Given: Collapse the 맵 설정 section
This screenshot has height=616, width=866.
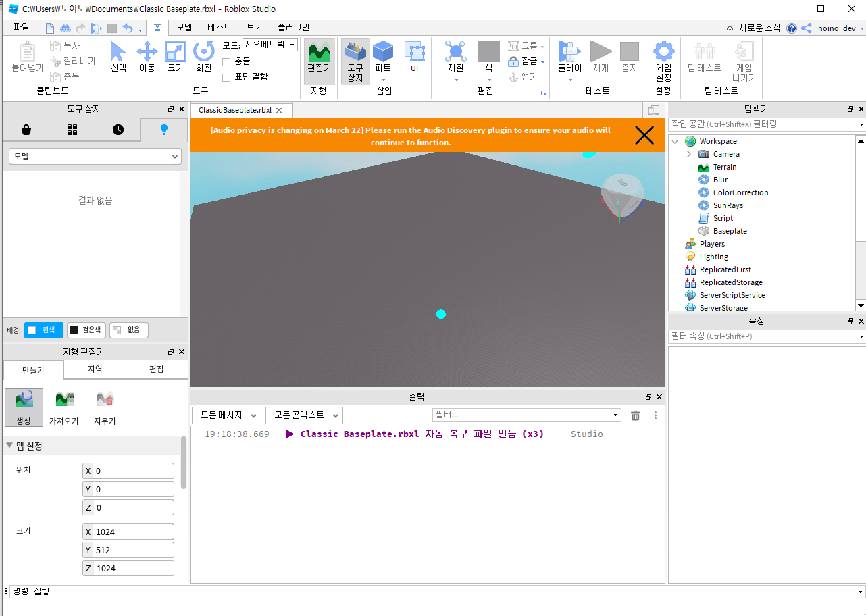Looking at the screenshot, I should point(9,445).
